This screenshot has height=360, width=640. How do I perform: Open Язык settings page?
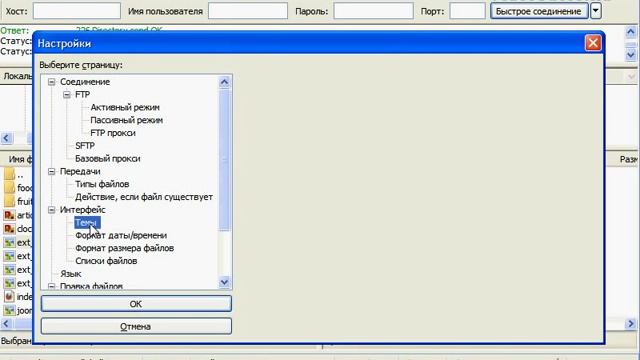[71, 274]
